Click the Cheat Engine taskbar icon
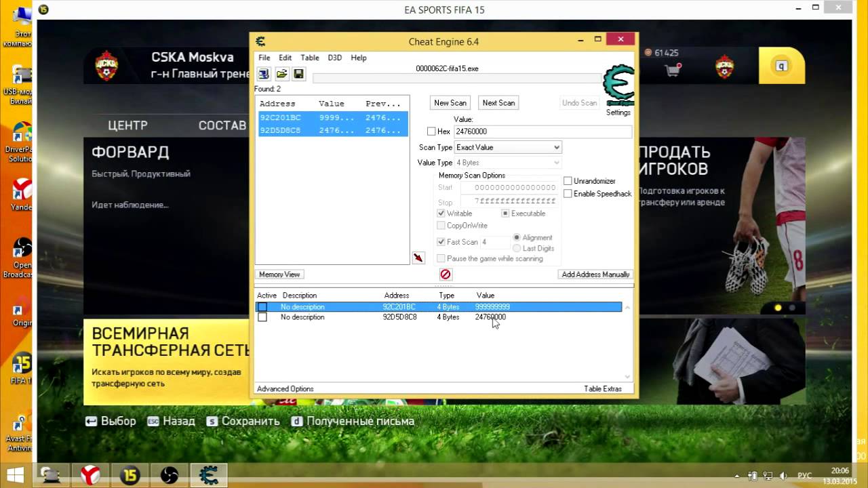 pyautogui.click(x=208, y=475)
